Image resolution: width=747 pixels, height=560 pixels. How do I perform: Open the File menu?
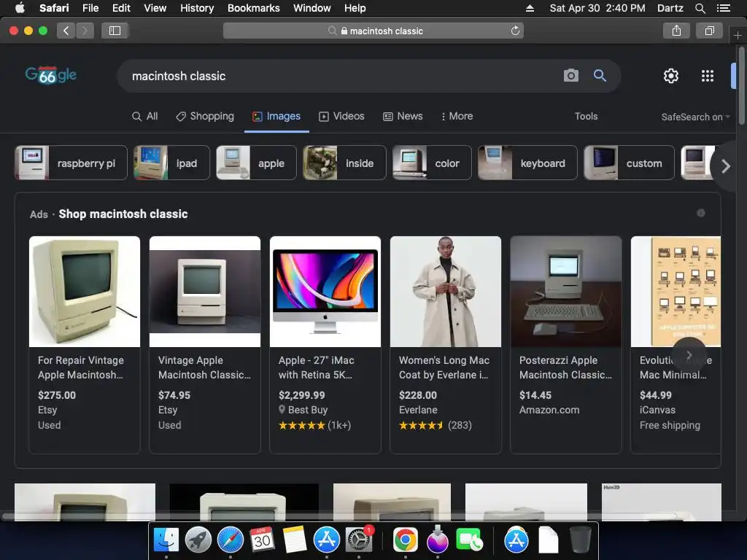click(90, 8)
